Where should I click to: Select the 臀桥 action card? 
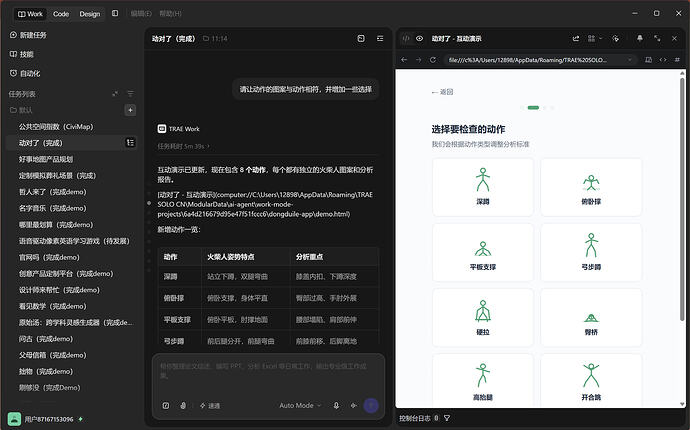[591, 318]
